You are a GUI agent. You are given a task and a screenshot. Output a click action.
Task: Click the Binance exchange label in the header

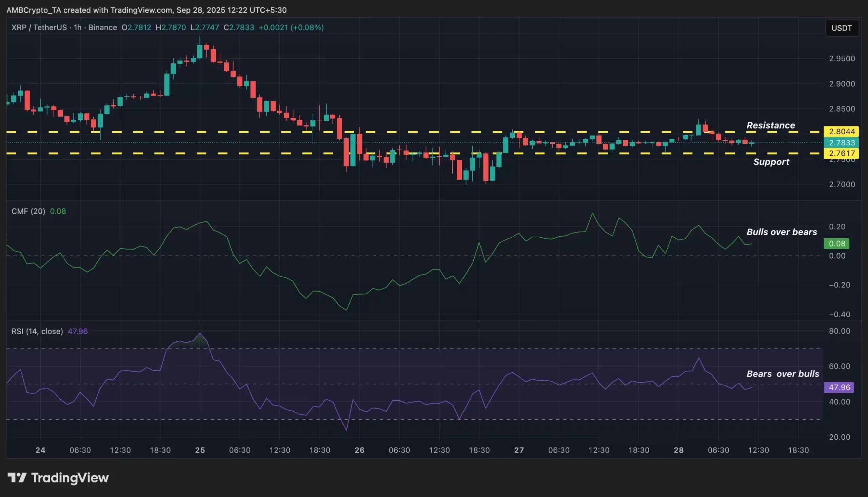[102, 28]
